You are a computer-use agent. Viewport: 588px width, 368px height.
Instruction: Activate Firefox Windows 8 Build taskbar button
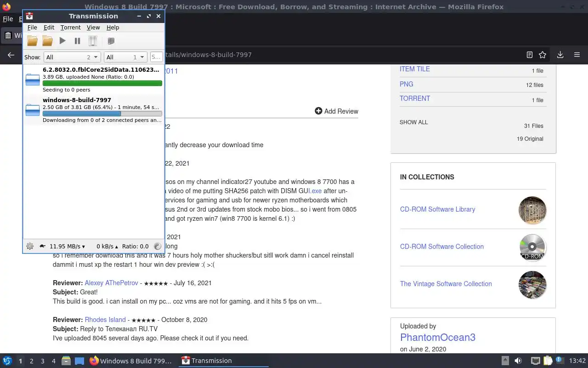131,361
